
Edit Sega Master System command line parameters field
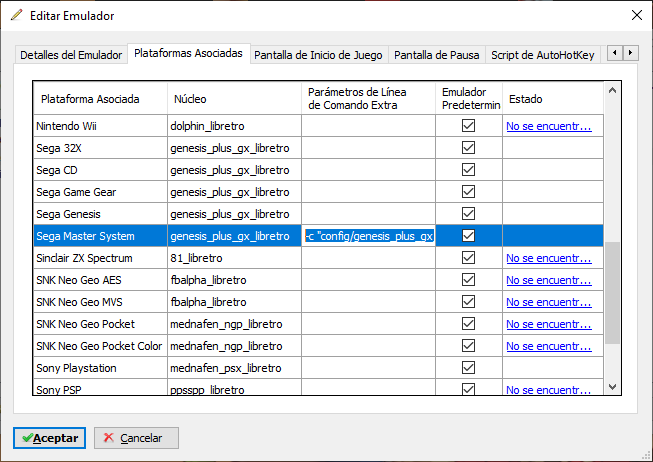coord(369,236)
